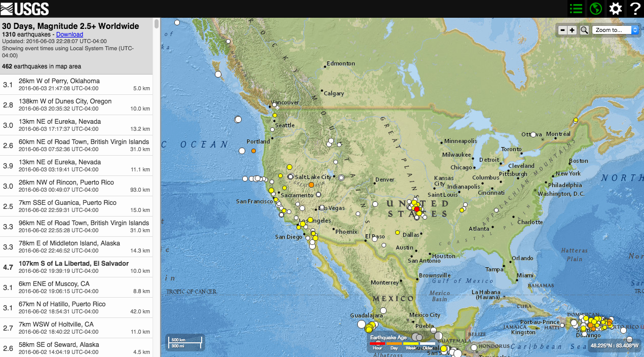The height and width of the screenshot is (357, 644).
Task: Click the orange Day swatch in the legend
Action: [394, 343]
